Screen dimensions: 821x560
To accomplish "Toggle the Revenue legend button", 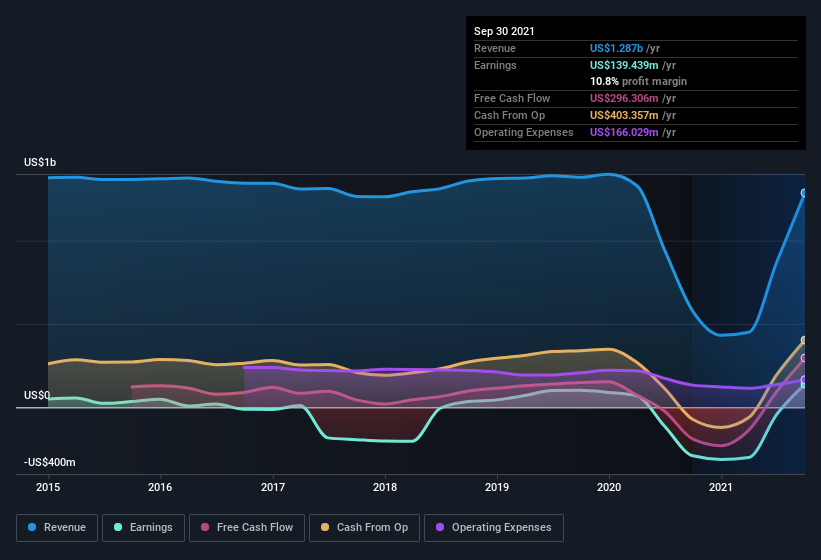I will click(x=57, y=528).
